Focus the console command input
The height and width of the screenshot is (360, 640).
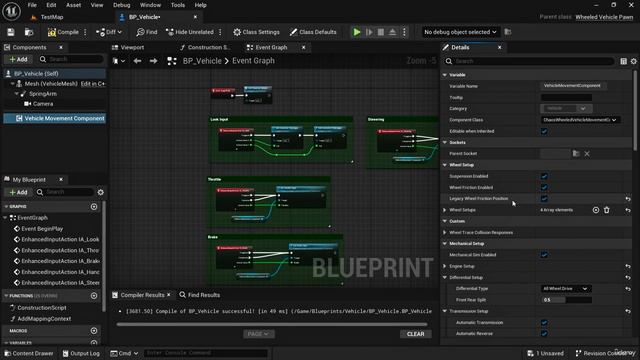[206, 353]
